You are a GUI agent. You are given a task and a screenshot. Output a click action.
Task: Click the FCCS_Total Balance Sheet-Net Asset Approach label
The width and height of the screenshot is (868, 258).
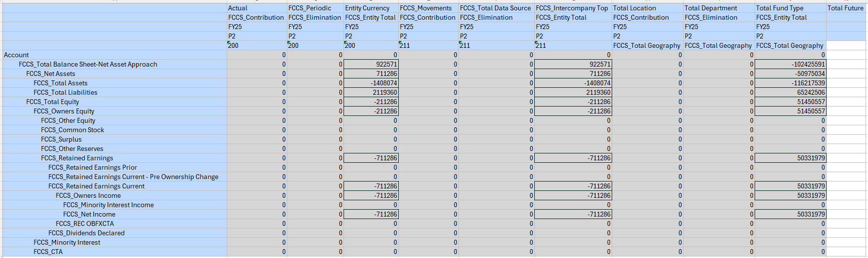(x=88, y=64)
